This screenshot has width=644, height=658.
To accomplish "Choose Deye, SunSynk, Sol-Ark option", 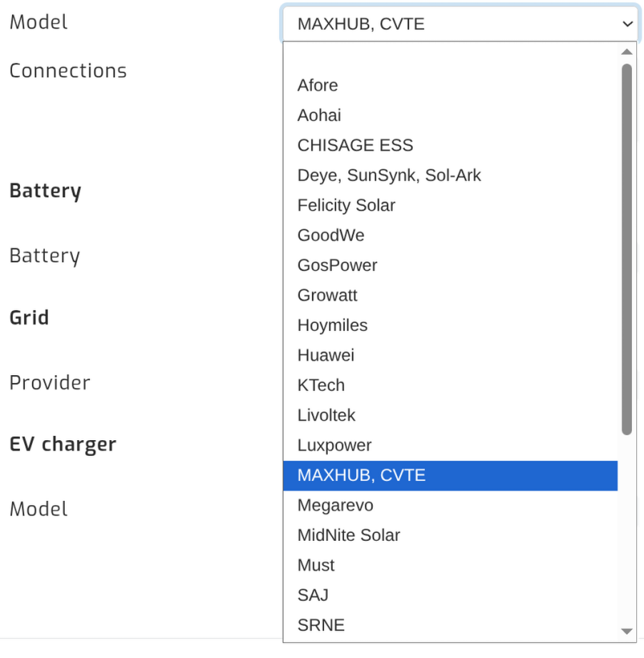I will pos(451,176).
